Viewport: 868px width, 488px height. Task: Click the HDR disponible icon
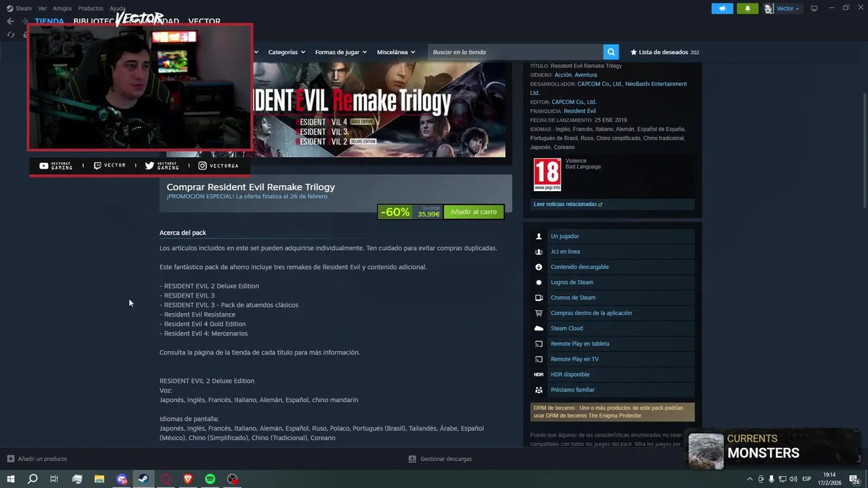(x=539, y=375)
